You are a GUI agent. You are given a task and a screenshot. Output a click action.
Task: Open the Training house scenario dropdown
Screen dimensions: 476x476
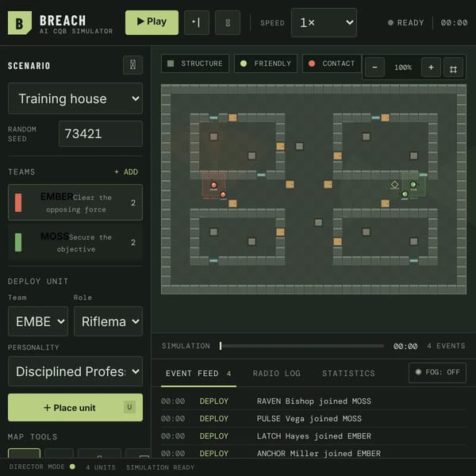point(75,98)
